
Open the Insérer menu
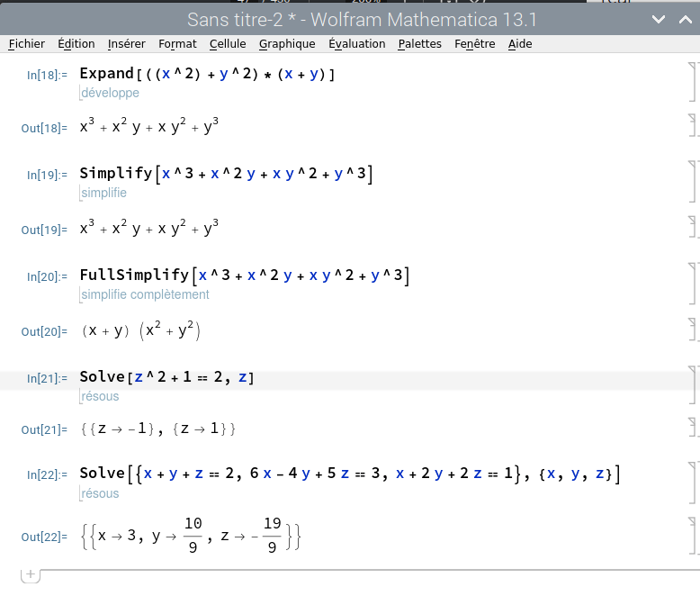[x=126, y=43]
